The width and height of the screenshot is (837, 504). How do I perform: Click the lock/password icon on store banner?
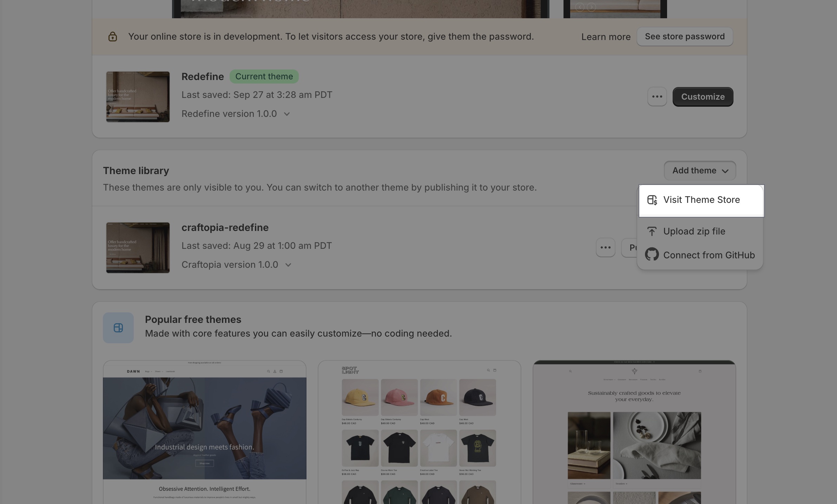(112, 37)
